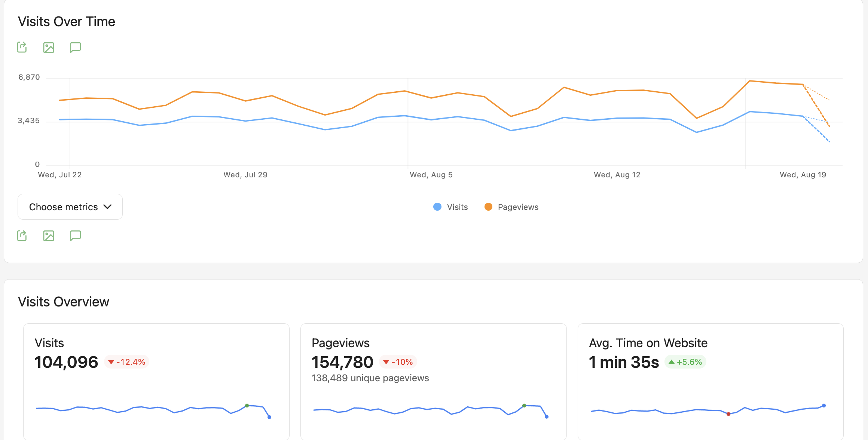Screen dimensions: 868x440
Task: Click the chevron arrow in Choose metrics
Action: coord(108,207)
